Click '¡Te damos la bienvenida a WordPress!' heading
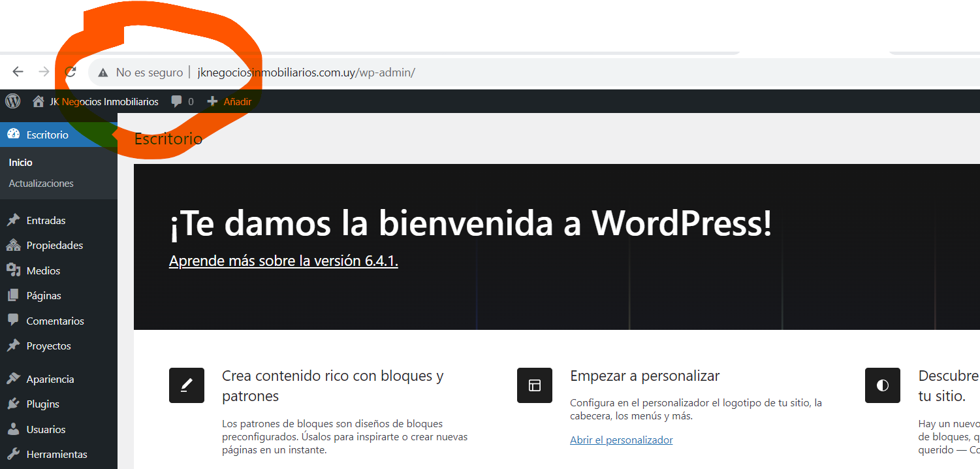 pos(470,224)
